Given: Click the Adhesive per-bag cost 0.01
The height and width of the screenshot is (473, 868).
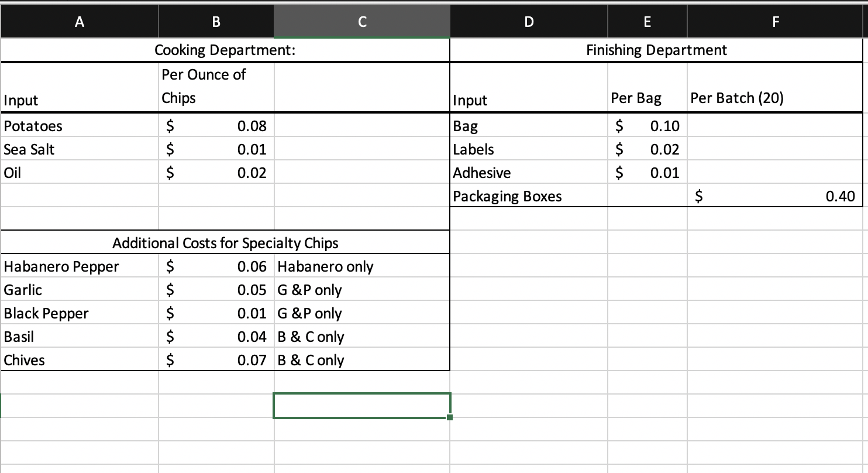Looking at the screenshot, I should pyautogui.click(x=647, y=173).
